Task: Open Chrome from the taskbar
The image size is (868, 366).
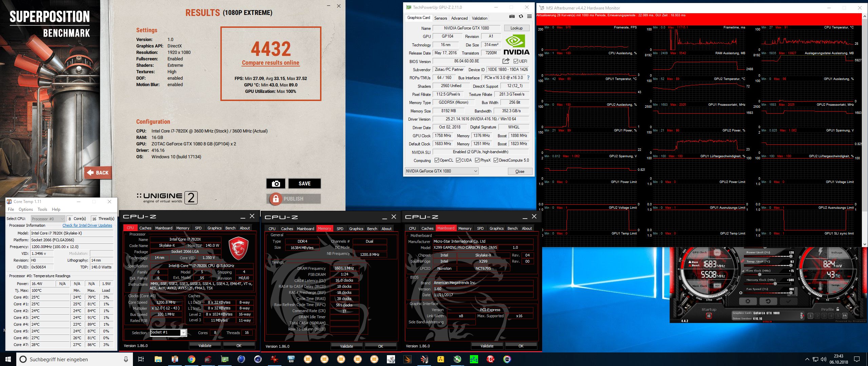Action: point(192,359)
